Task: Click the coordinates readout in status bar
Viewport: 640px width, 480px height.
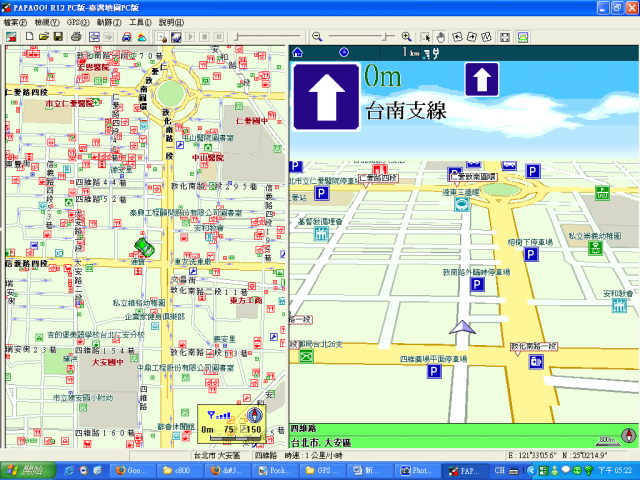Action: coord(558,455)
